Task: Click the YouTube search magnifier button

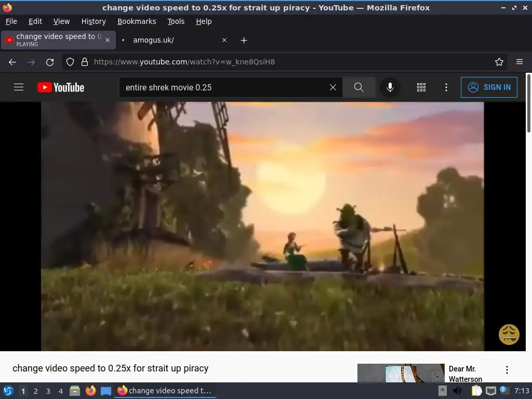Action: point(358,87)
